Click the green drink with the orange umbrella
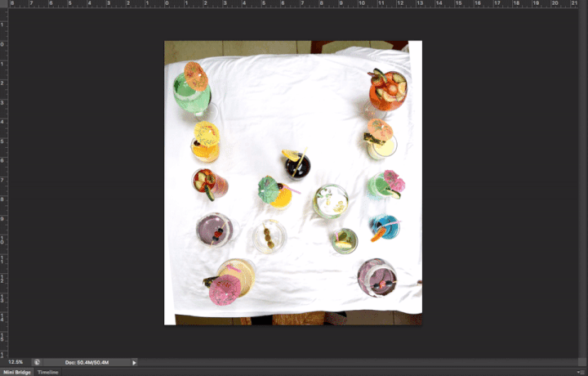The width and height of the screenshot is (588, 376). coord(191,90)
